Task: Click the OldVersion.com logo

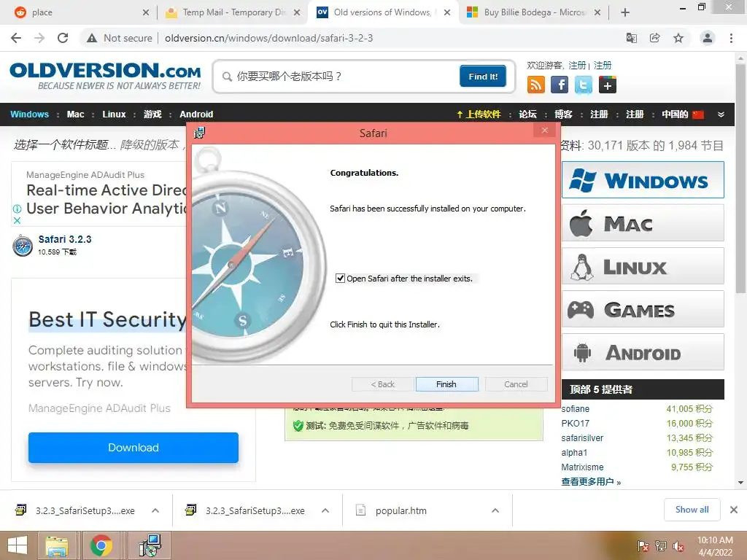Action: [x=105, y=76]
